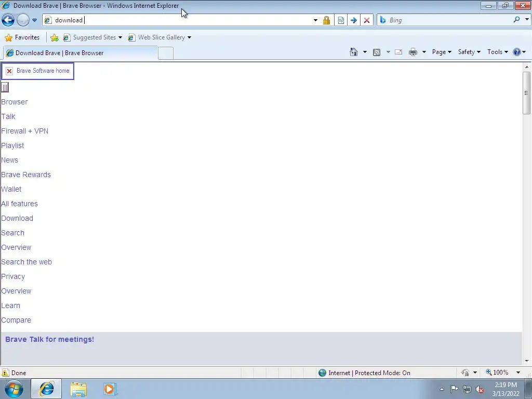532x399 pixels.
Task: Click the RSS Feeds icon
Action: tap(376, 52)
